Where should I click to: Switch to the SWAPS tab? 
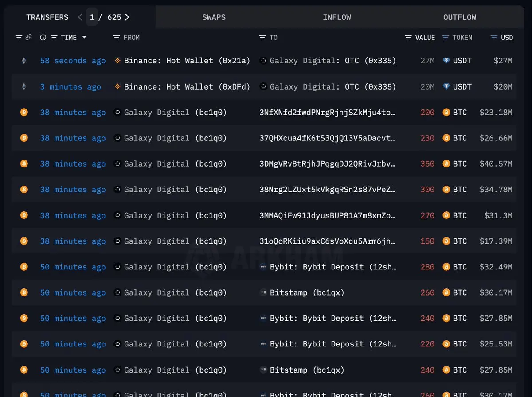click(214, 17)
